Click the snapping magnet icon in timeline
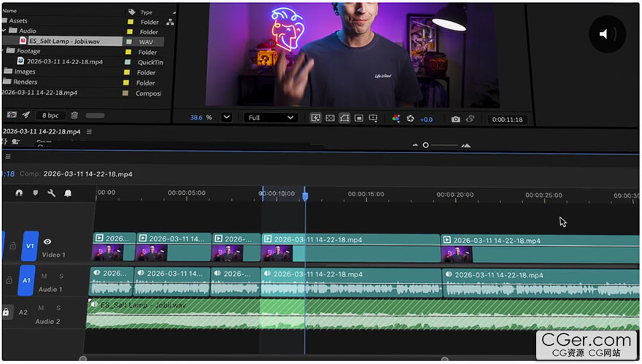 pyautogui.click(x=19, y=193)
